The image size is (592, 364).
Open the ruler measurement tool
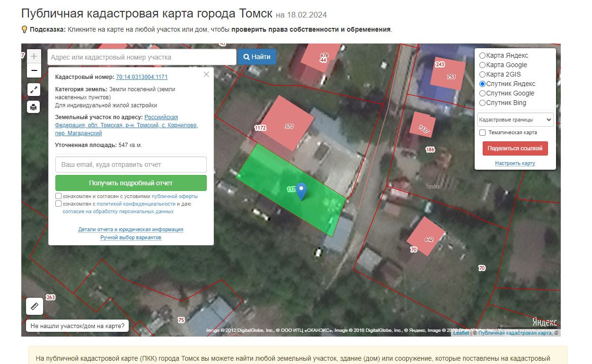(35, 306)
